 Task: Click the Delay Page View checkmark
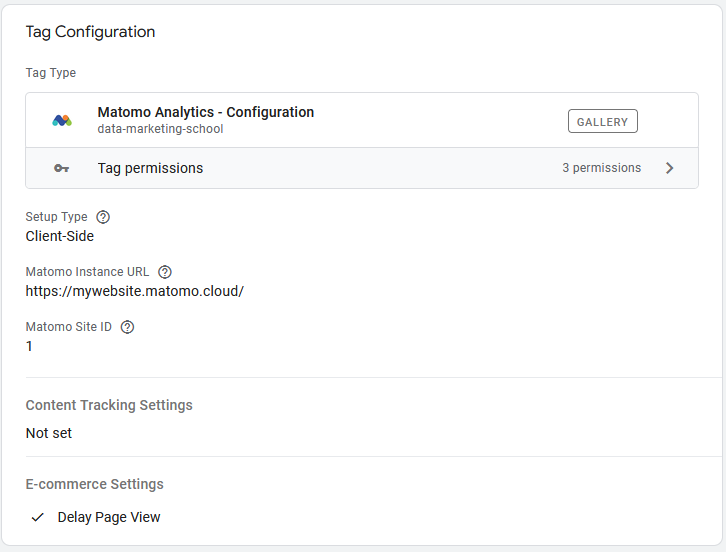(38, 517)
